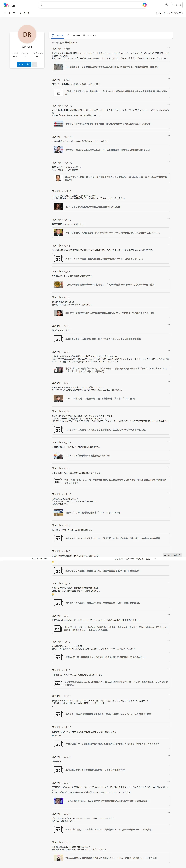Click the search magnifier icon
Image resolution: width=186 pixels, height=868 pixels.
tap(42, 5)
